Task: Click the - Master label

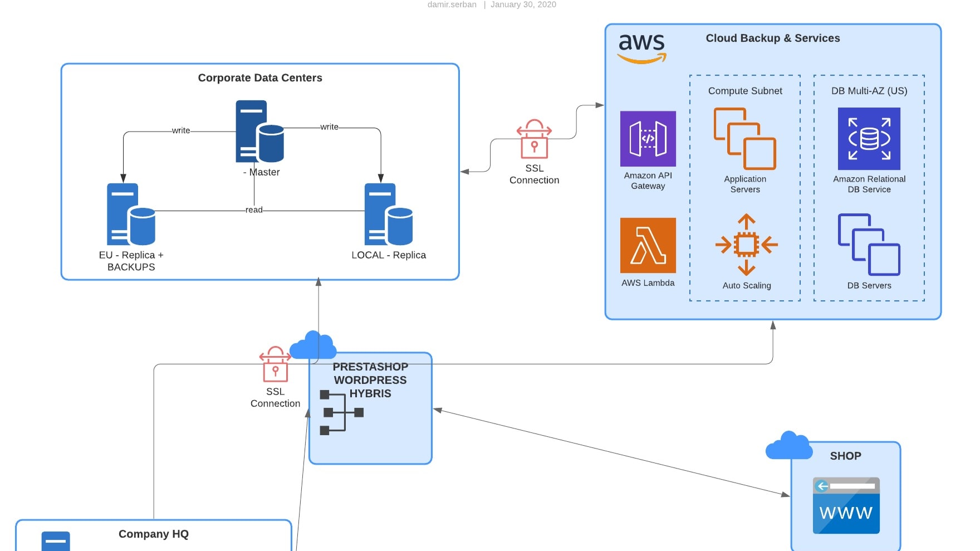Action: tap(261, 172)
